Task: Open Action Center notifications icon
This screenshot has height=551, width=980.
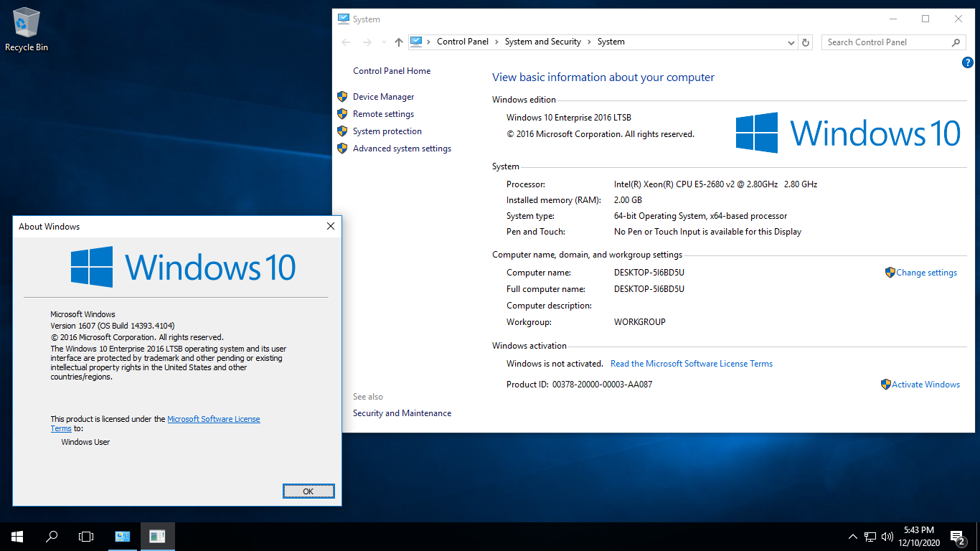Action: tap(957, 536)
